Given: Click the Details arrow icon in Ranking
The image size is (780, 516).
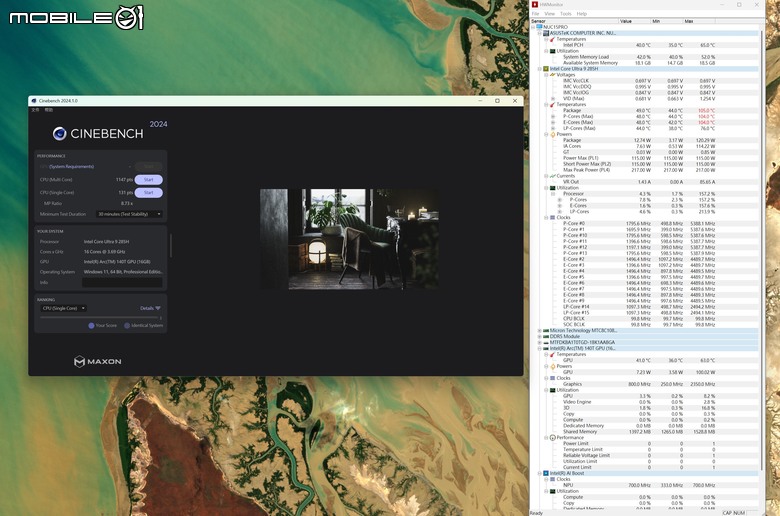Looking at the screenshot, I should pos(158,309).
